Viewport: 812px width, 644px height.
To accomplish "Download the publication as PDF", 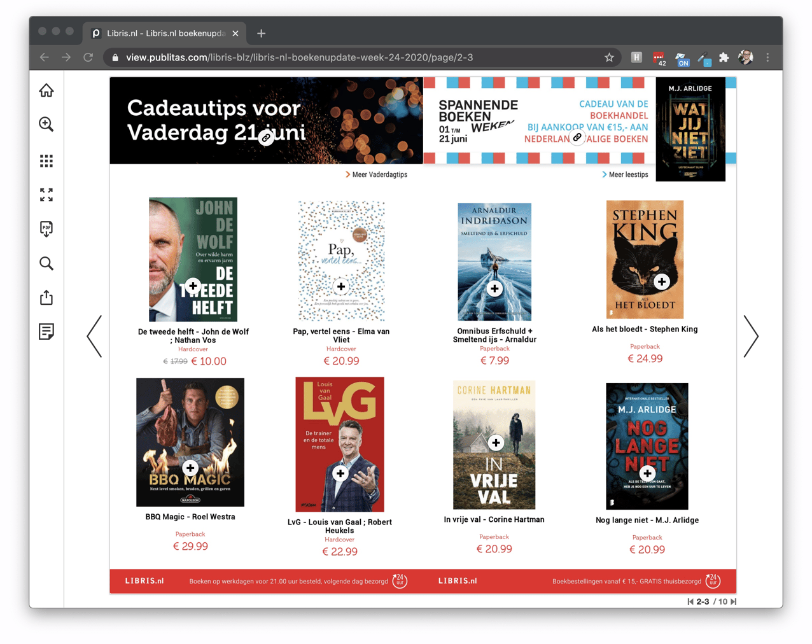I will pyautogui.click(x=46, y=229).
